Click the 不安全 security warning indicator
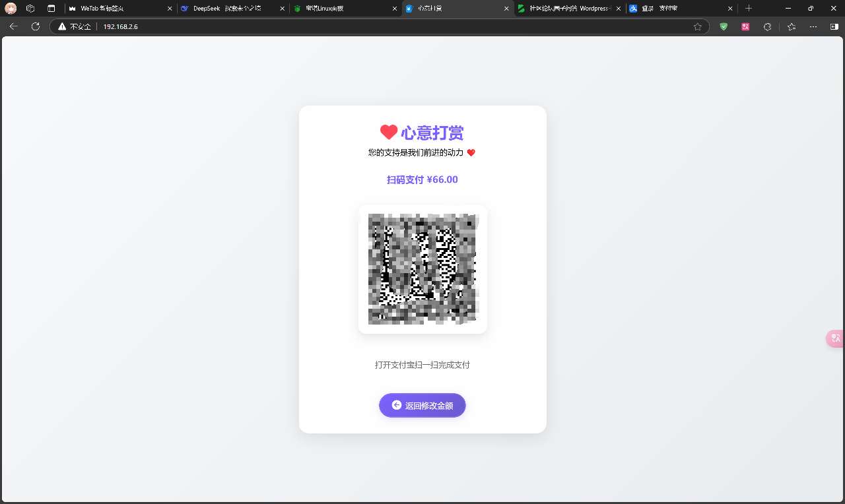This screenshot has width=845, height=504. (74, 26)
